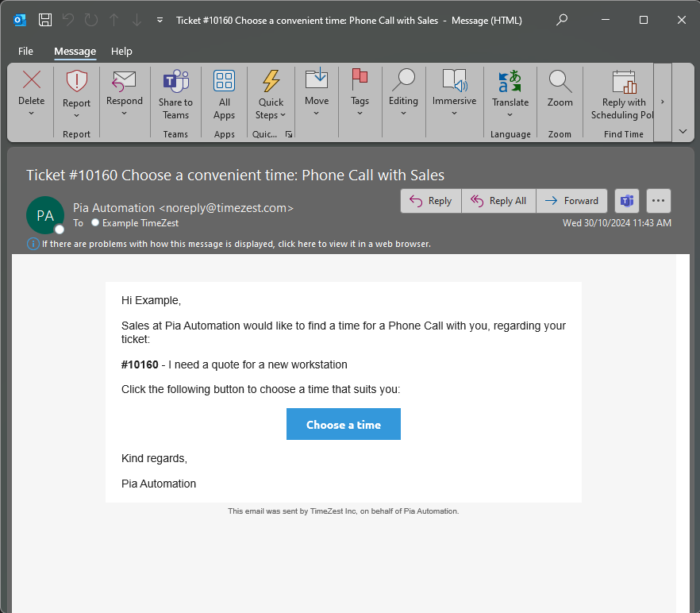Expand the Move dropdown chevron
Image resolution: width=700 pixels, height=613 pixels.
pyautogui.click(x=317, y=113)
